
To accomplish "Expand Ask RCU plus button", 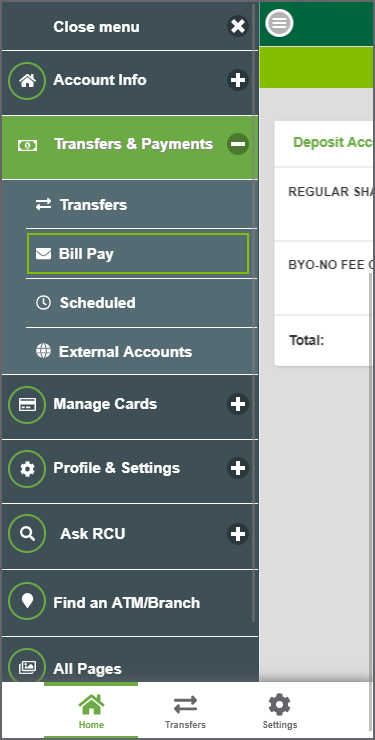I will pos(238,534).
